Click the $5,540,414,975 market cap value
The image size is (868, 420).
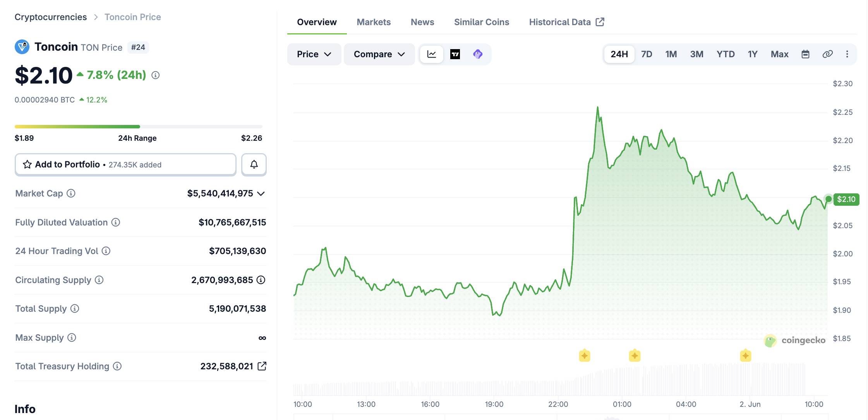220,193
